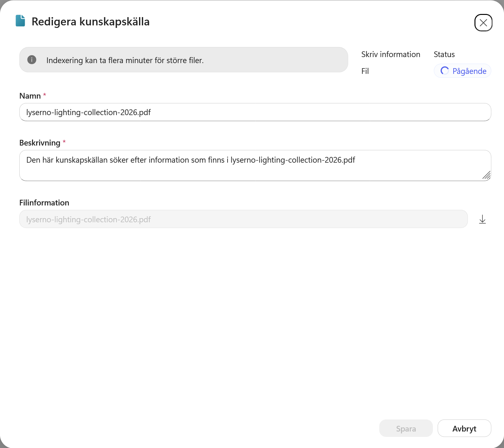Click the Pågående status spinner badge
The width and height of the screenshot is (504, 448).
(x=462, y=71)
